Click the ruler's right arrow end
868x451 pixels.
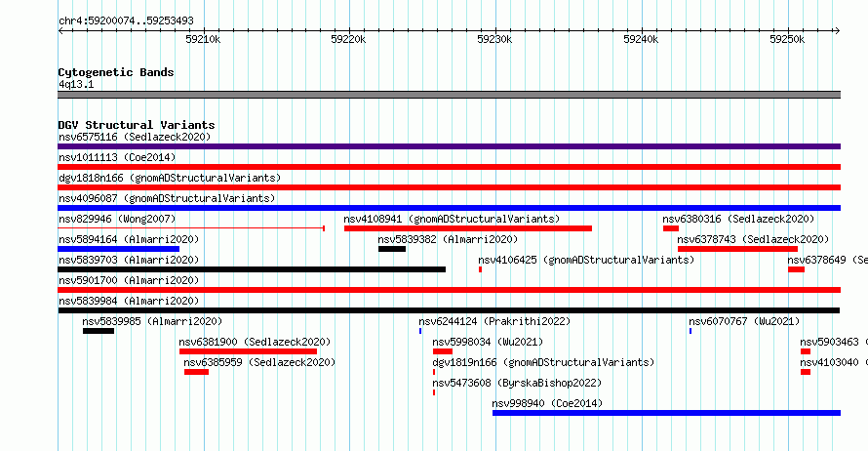[x=838, y=30]
